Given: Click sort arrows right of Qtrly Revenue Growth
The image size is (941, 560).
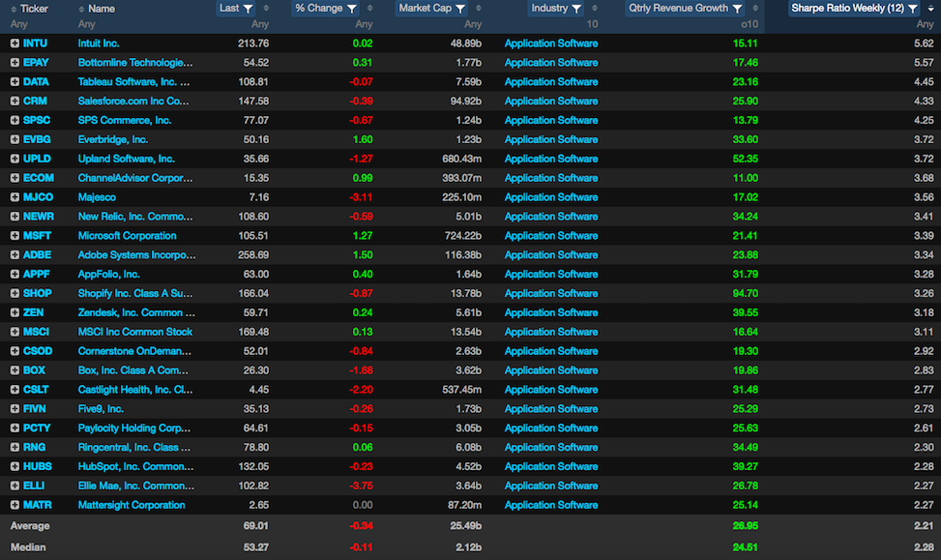Looking at the screenshot, I should coord(755,9).
